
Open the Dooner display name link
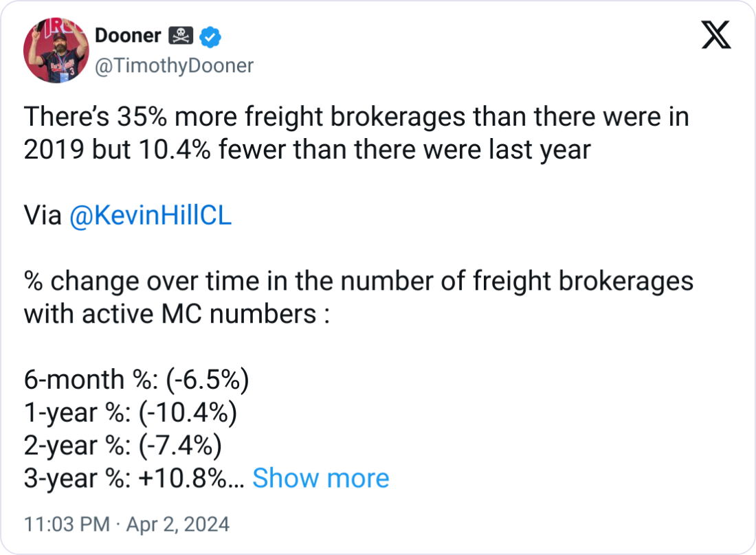(x=128, y=36)
